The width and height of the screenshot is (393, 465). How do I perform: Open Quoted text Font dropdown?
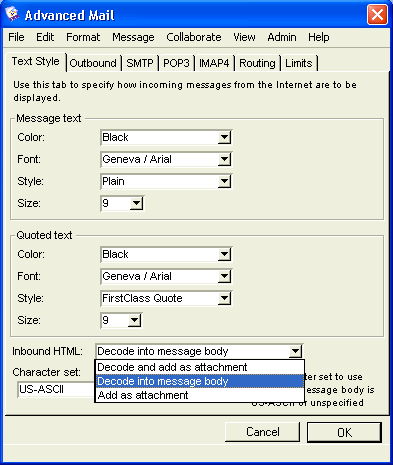point(166,276)
